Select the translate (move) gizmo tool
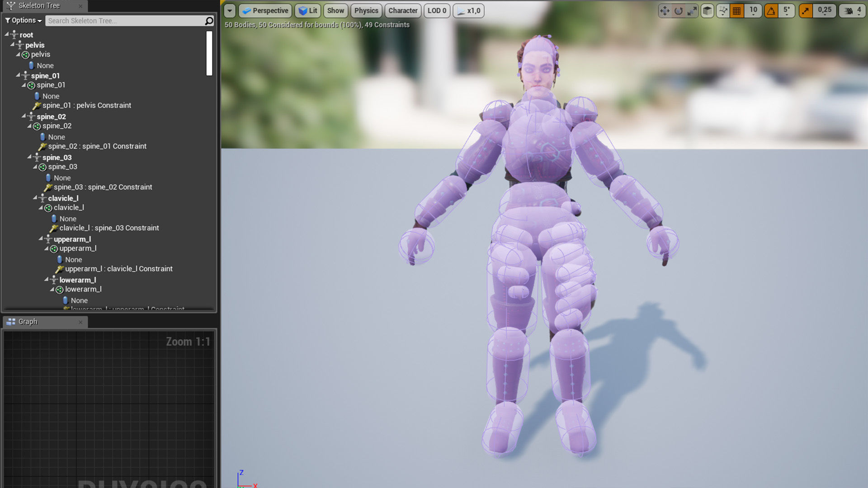This screenshot has height=488, width=868. tap(665, 11)
